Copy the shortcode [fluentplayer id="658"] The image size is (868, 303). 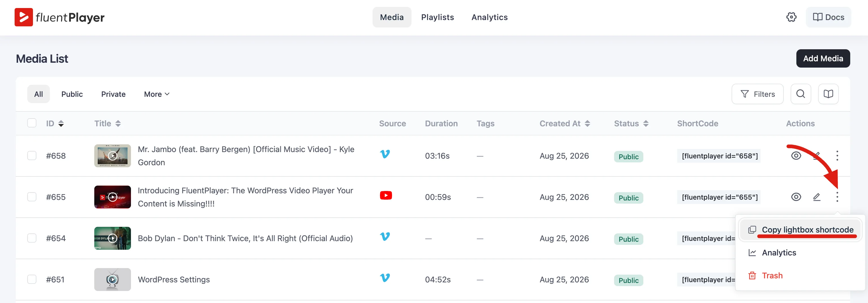(719, 156)
